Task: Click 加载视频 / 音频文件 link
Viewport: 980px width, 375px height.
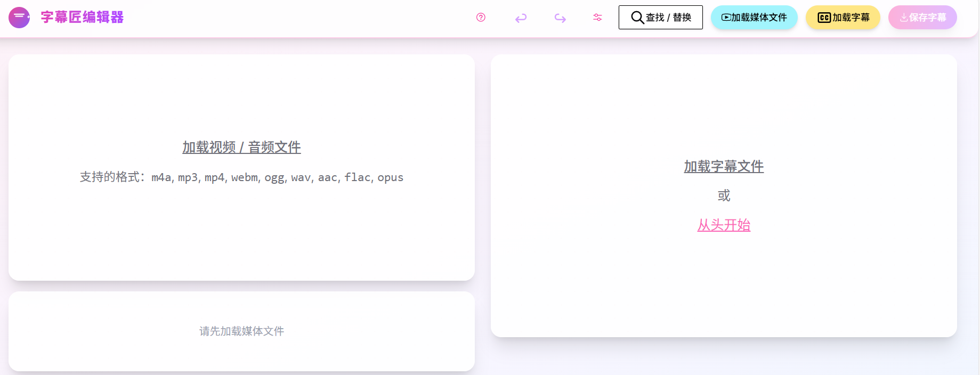Action: (x=241, y=147)
